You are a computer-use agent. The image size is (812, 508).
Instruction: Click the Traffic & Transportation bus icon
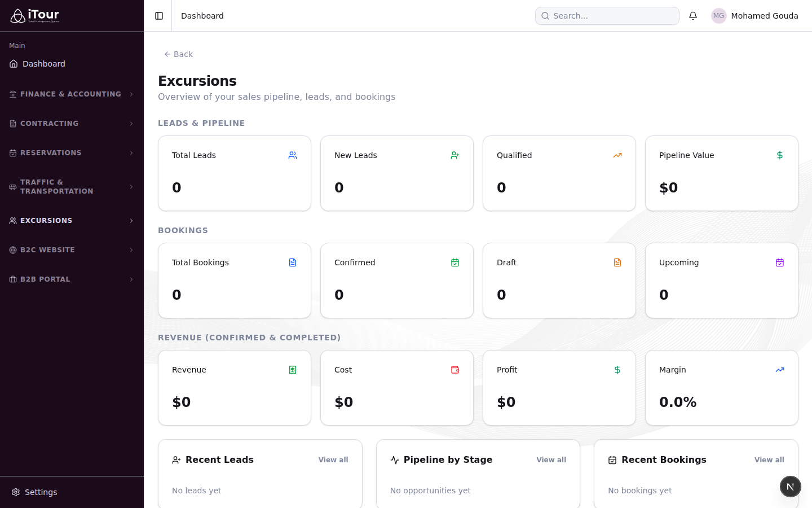click(x=13, y=187)
